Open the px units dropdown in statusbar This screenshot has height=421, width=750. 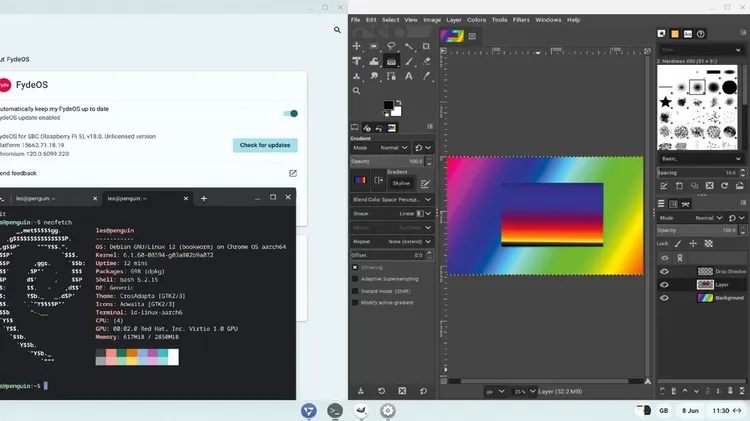[x=495, y=391]
